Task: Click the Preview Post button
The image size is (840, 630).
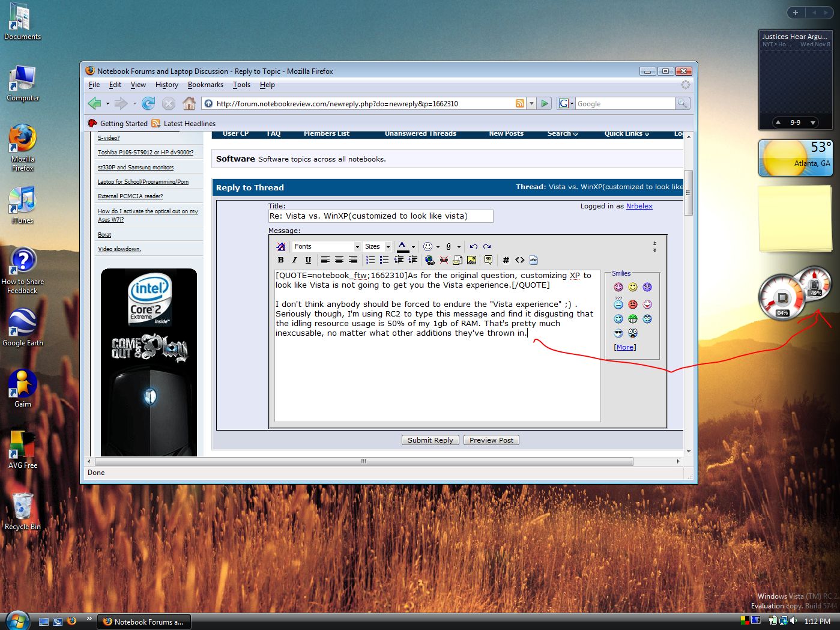Action: pyautogui.click(x=491, y=440)
